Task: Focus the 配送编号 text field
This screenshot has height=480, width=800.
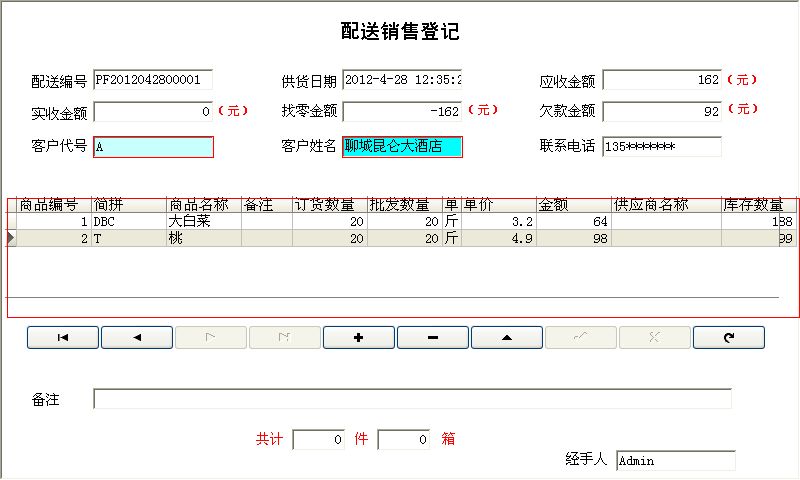Action: click(153, 80)
